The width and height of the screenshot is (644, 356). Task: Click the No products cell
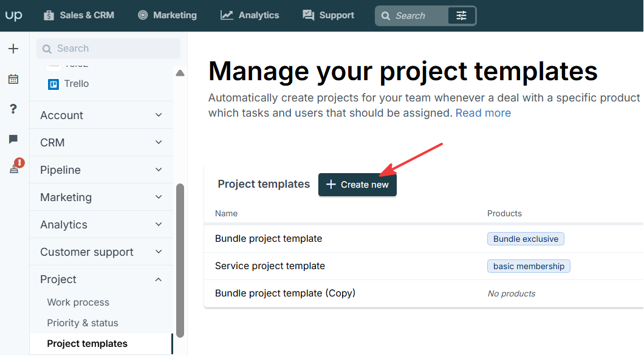click(512, 293)
